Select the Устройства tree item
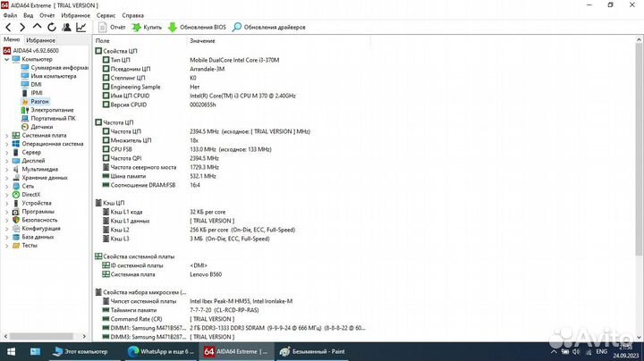Viewport: 644px width, 361px height. tap(32, 203)
